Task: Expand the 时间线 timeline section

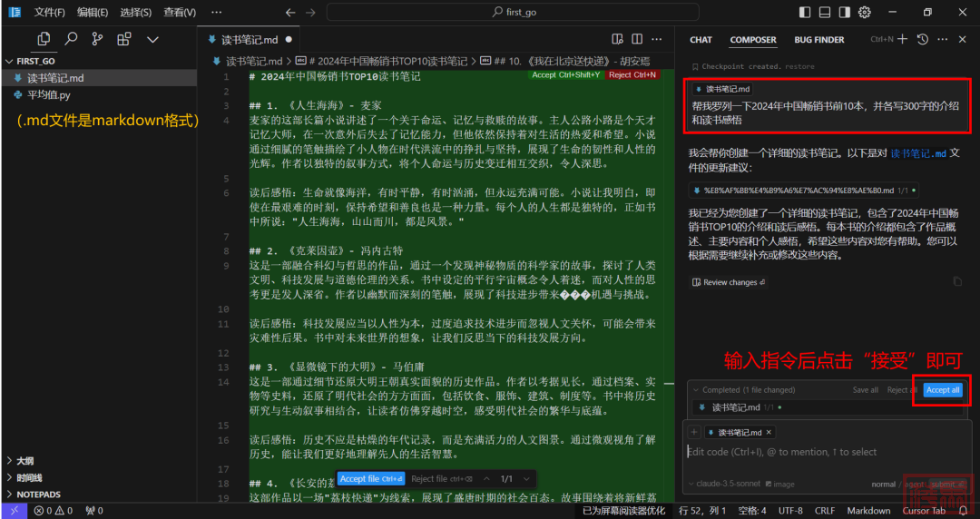Action: tap(29, 478)
